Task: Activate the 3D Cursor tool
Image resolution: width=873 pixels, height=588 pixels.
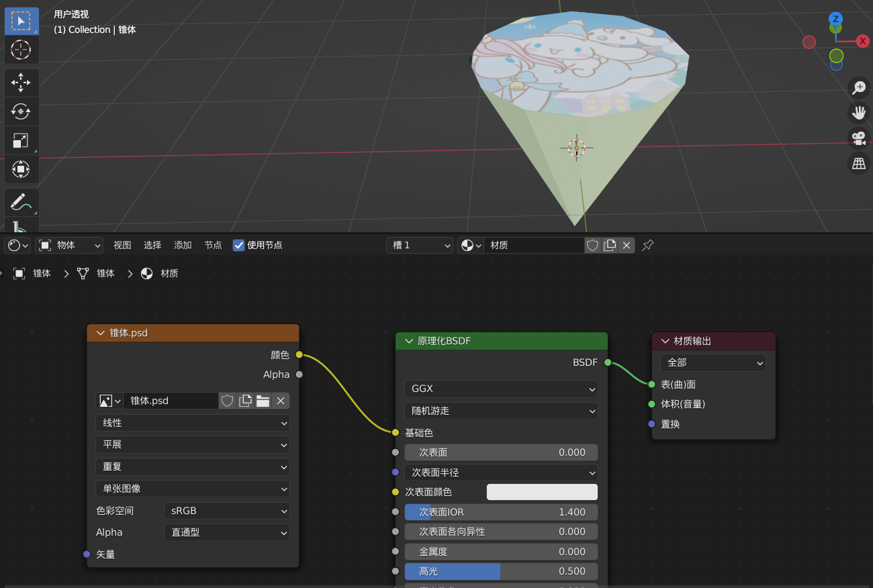Action: point(21,50)
